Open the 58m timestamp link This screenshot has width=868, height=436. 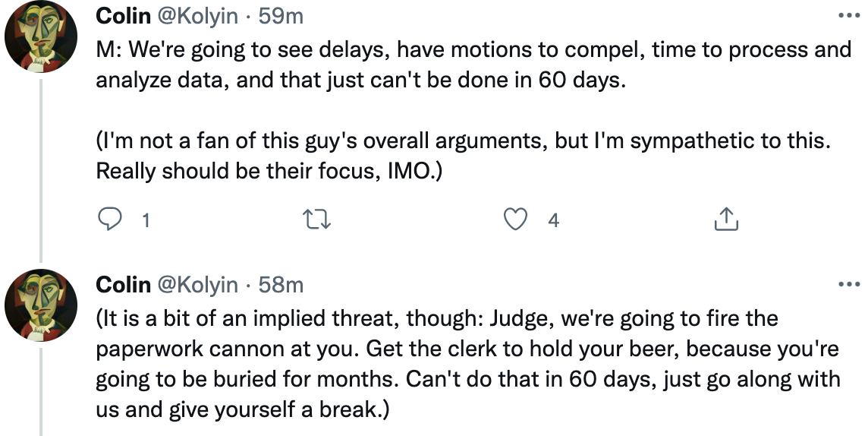pos(281,285)
